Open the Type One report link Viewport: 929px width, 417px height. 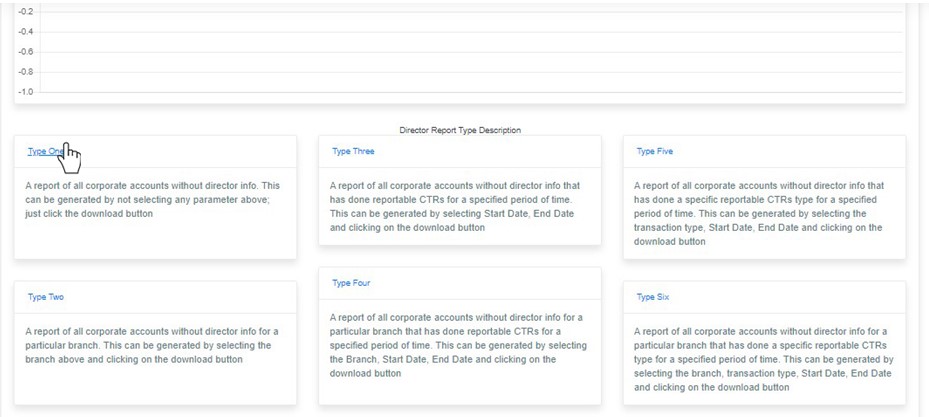point(44,152)
